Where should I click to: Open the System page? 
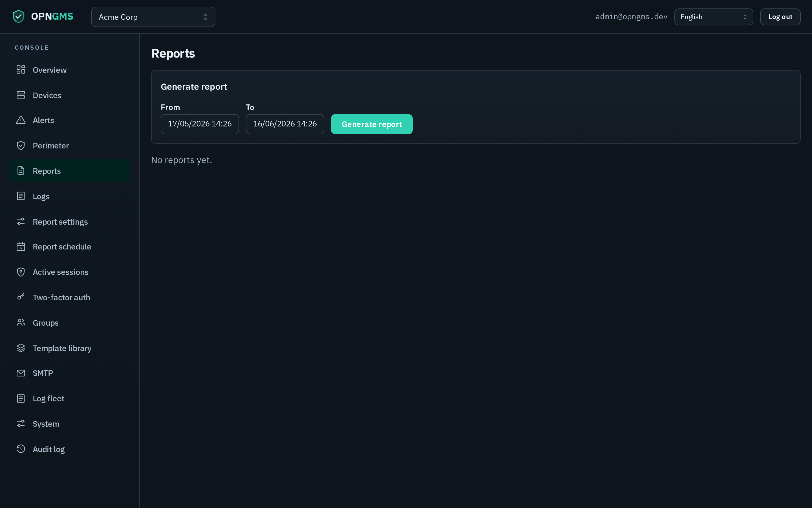(70, 424)
